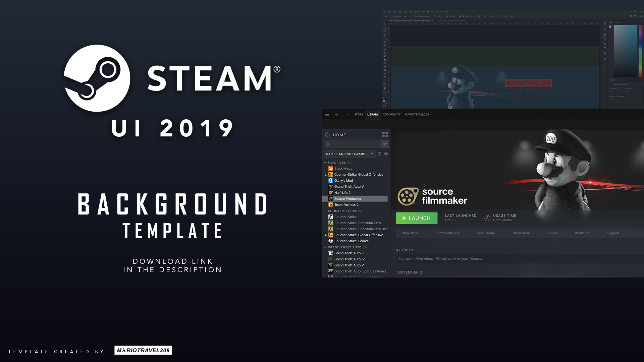Screen dimensions: 644x362
Task: Collapse the Grand Theft Auto category
Action: click(x=325, y=247)
